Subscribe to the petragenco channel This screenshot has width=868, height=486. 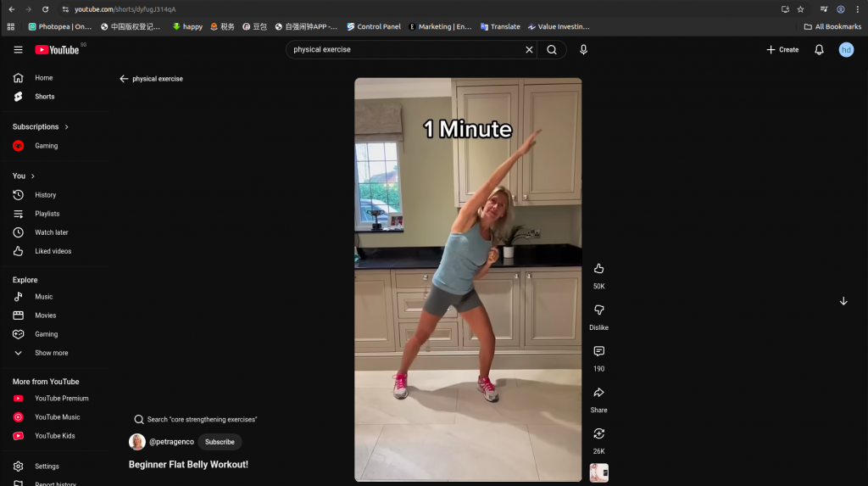(220, 442)
